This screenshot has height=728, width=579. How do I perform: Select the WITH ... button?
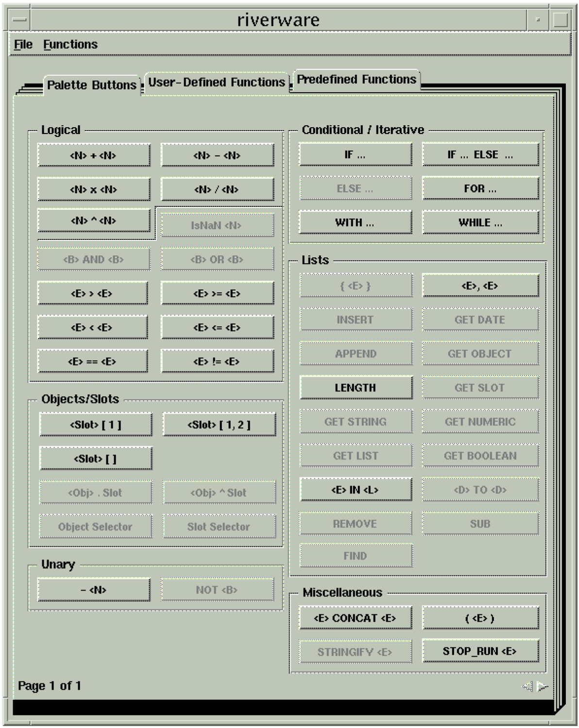pos(355,222)
